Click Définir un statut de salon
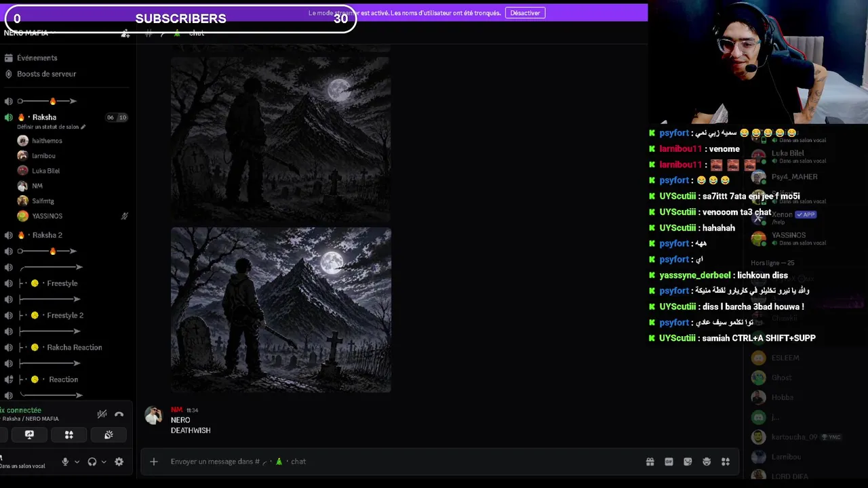 (52, 127)
